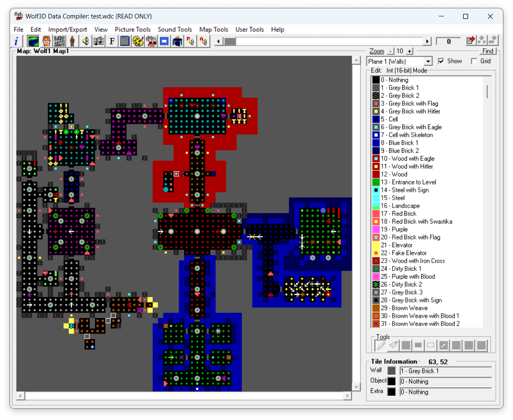This screenshot has width=513, height=420.
Task: Open the File menu
Action: [18, 29]
